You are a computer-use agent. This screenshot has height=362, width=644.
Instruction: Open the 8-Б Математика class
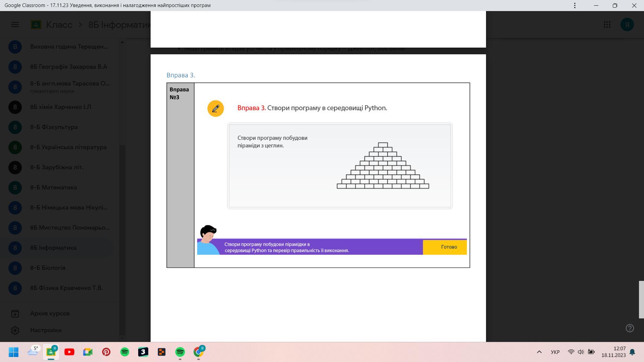click(53, 187)
